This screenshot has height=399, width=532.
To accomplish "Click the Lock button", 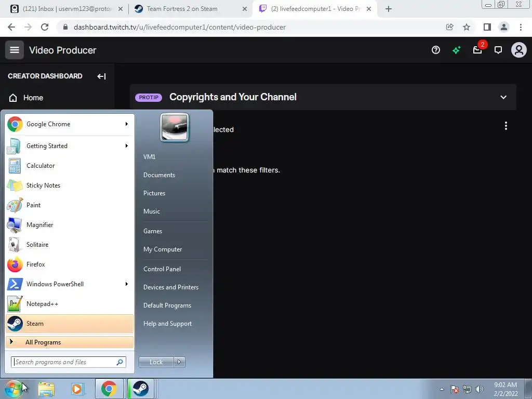I will [x=156, y=362].
